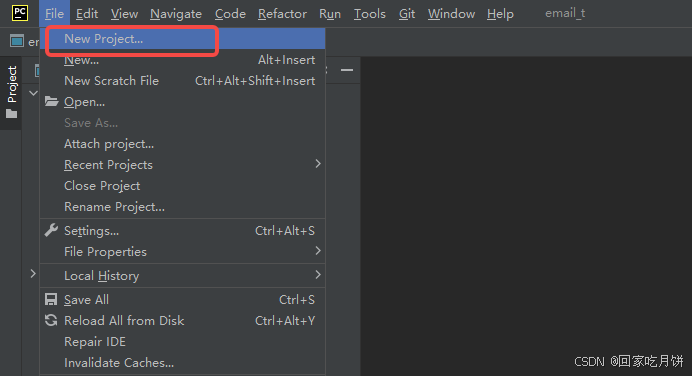
Task: Hide the Project panel with minus icon
Action: (347, 70)
